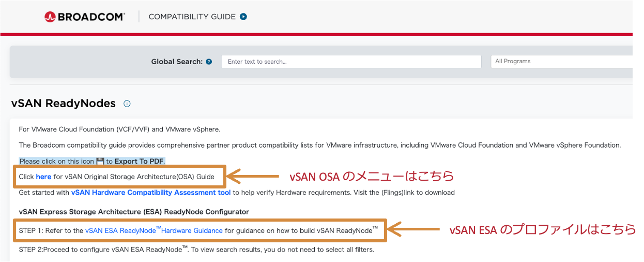Click the Compatibility Guide header title
The height and width of the screenshot is (262, 644).
[x=192, y=17]
